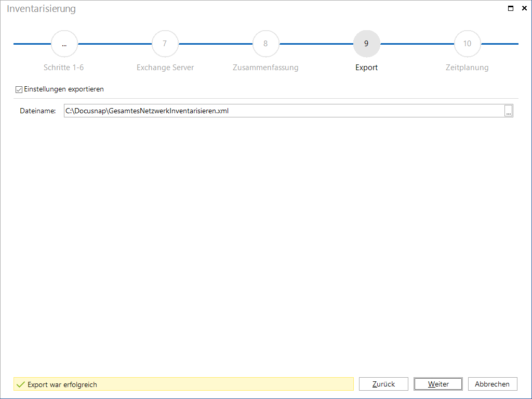Click the step 9 Export circle
The height and width of the screenshot is (399, 532).
(366, 44)
